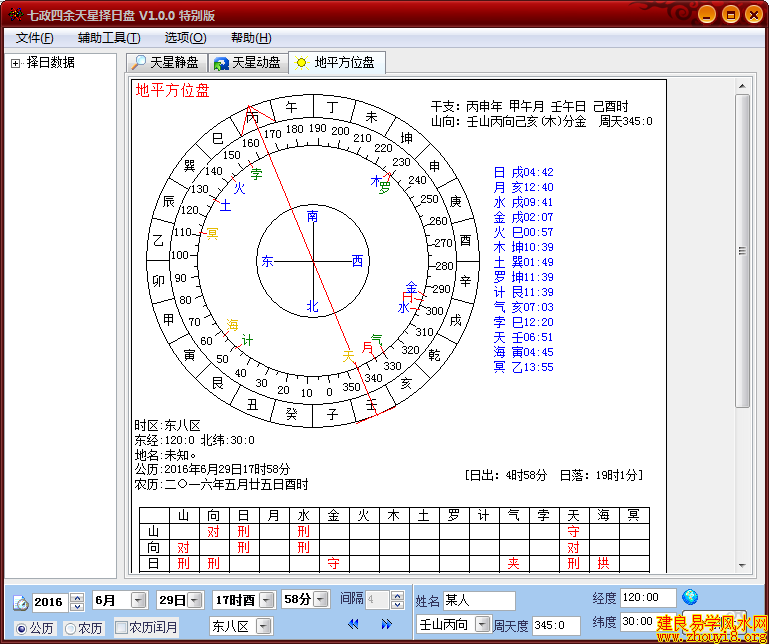The image size is (769, 644).
Task: Decrease the 间隔 interval value
Action: [398, 604]
